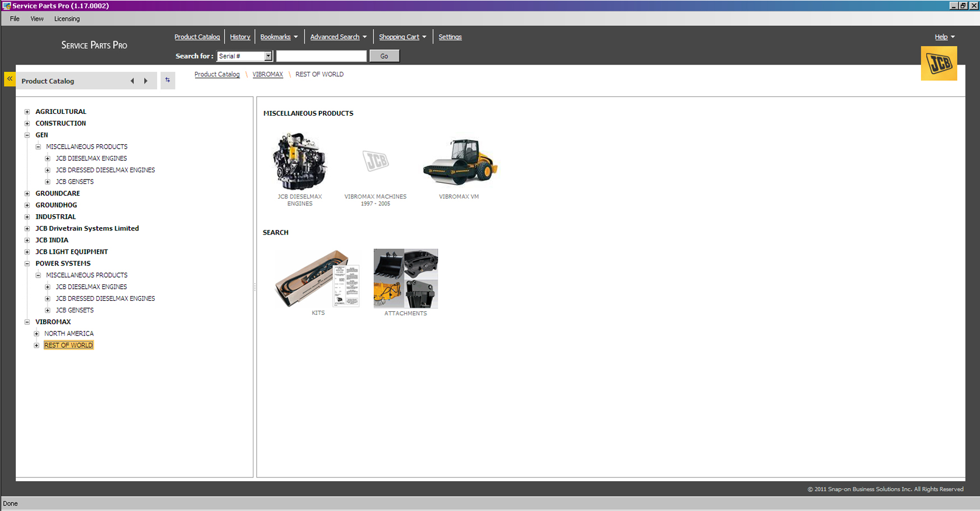Image resolution: width=980 pixels, height=511 pixels.
Task: Open the Attachments search image
Action: point(405,278)
